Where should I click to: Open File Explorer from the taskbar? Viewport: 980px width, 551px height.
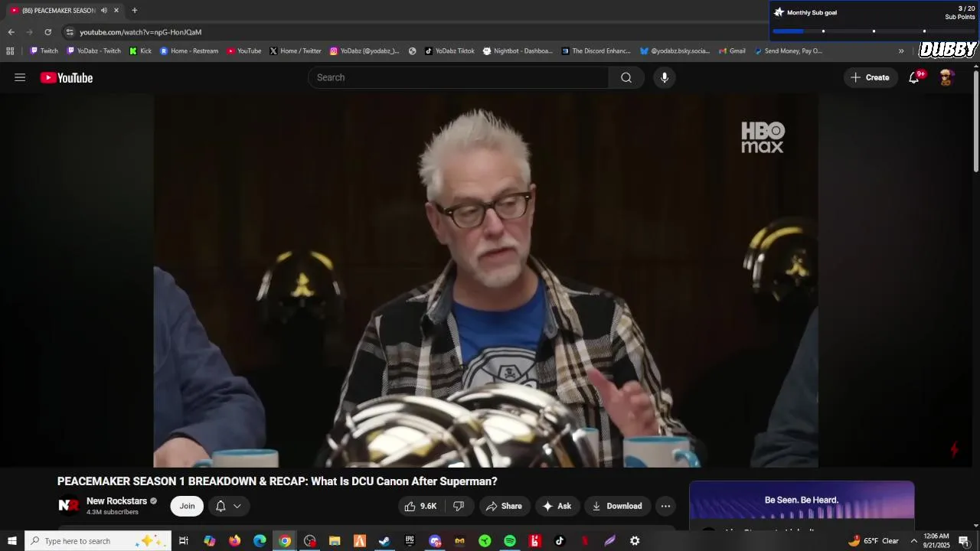coord(335,541)
